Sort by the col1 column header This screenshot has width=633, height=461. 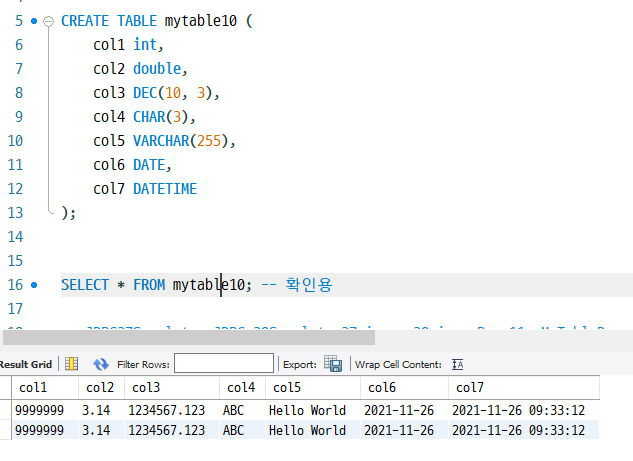[x=45, y=388]
